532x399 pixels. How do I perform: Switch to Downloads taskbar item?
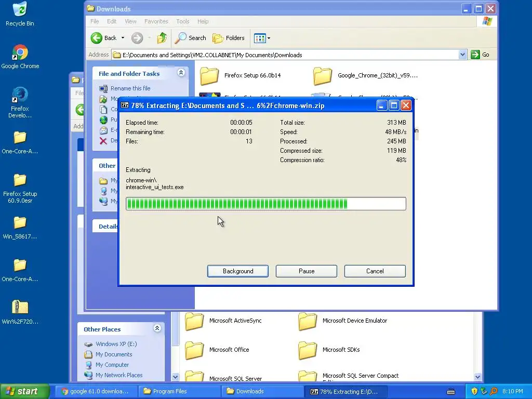point(262,391)
